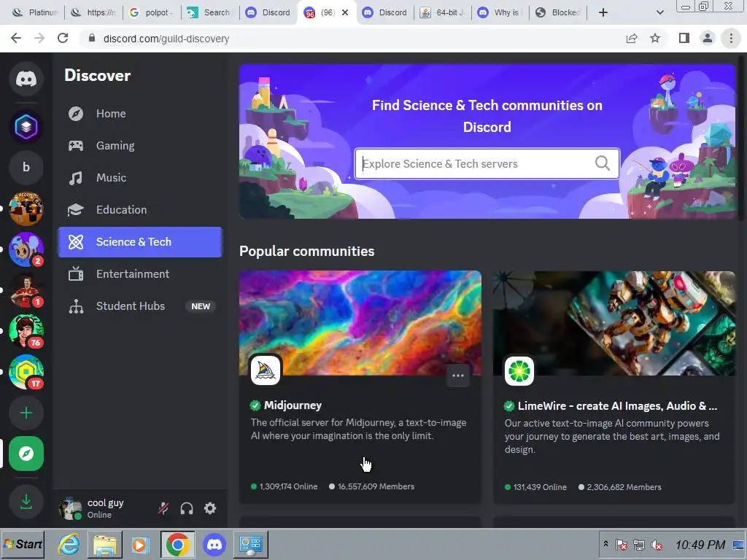Open User Settings gear icon

(210, 508)
